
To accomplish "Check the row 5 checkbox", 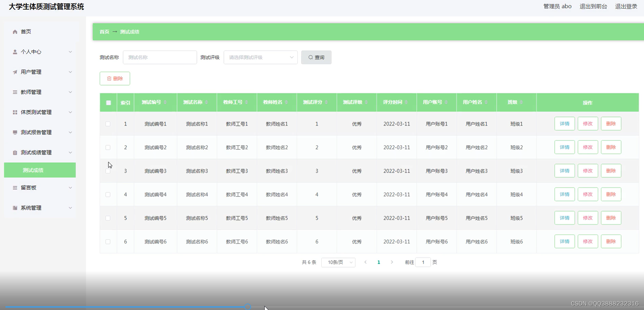I will 108,218.
